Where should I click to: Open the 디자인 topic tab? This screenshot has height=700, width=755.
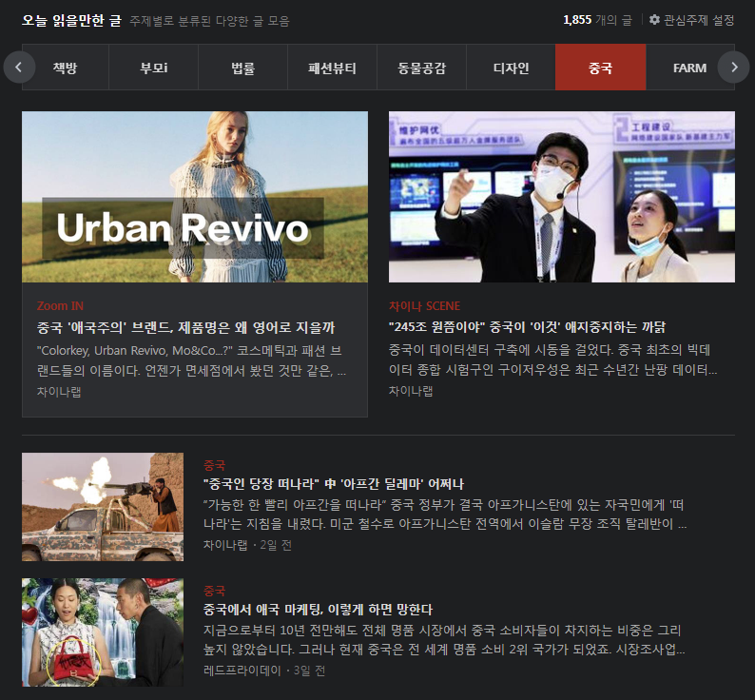[511, 68]
